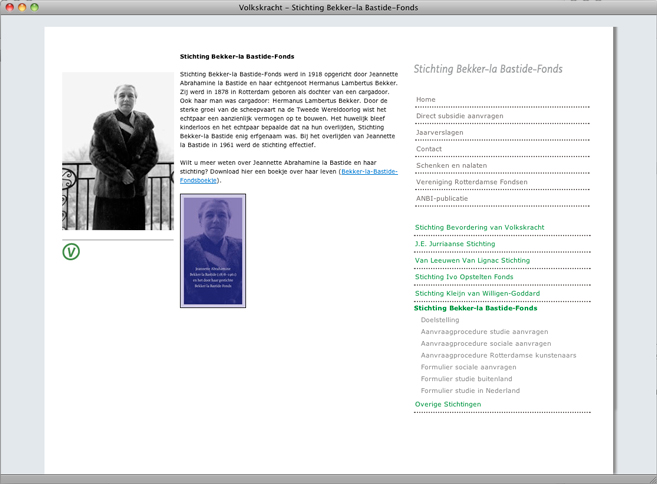Open Stichting Bevordering van Volkskracht

coord(479,228)
